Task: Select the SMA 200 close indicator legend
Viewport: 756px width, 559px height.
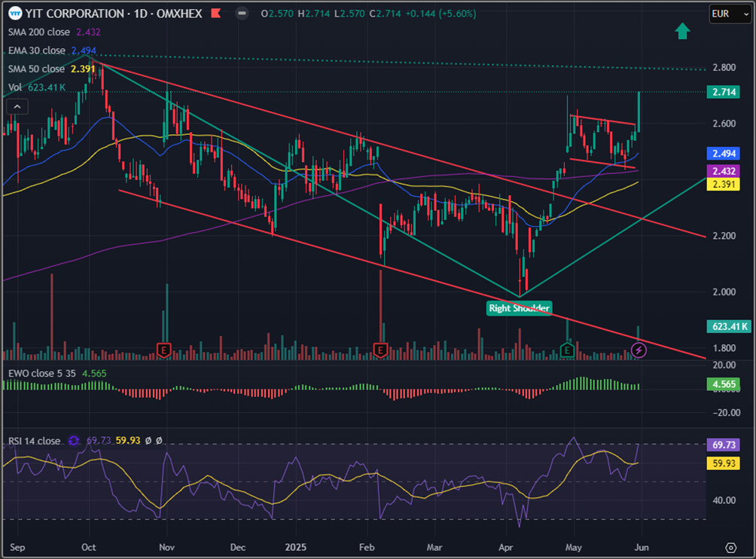Action: [x=38, y=32]
